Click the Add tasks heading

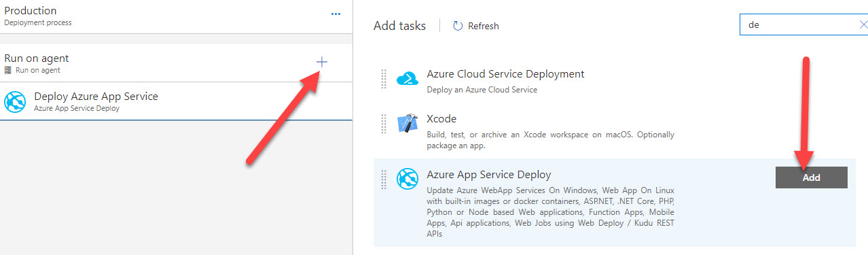pos(400,26)
